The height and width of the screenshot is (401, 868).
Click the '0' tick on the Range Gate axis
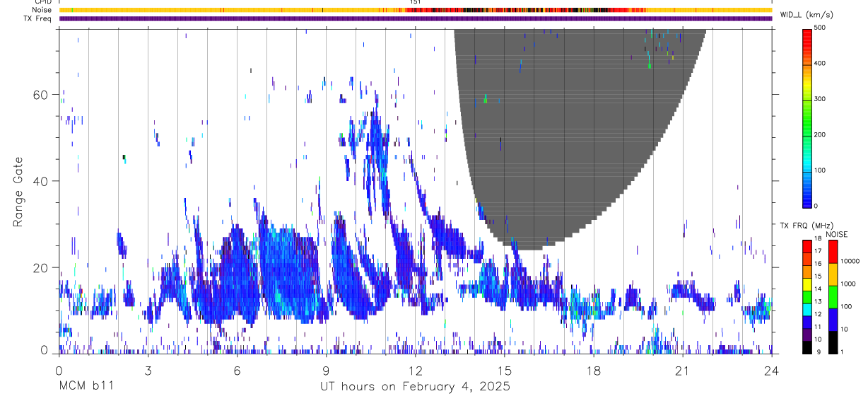coord(44,350)
